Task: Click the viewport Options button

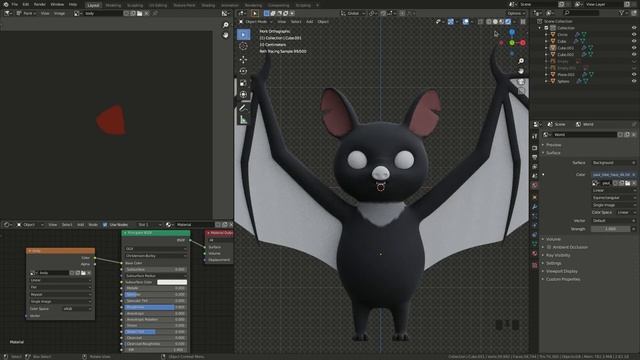Action: 516,13
